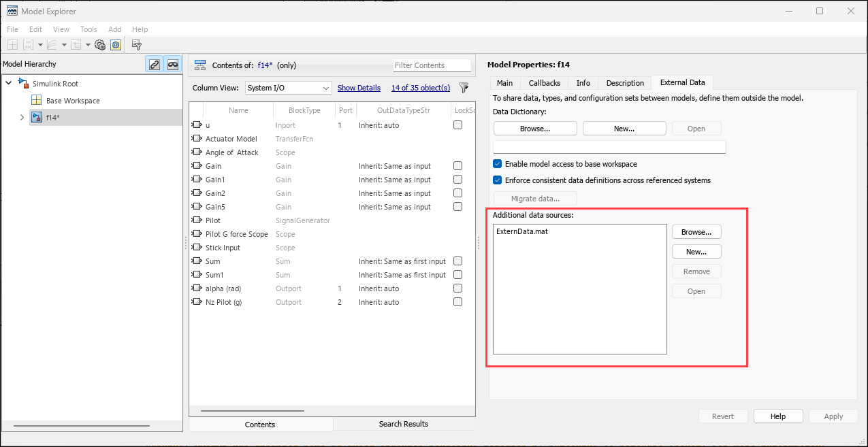Collapse the Simulink Root tree node

click(9, 83)
